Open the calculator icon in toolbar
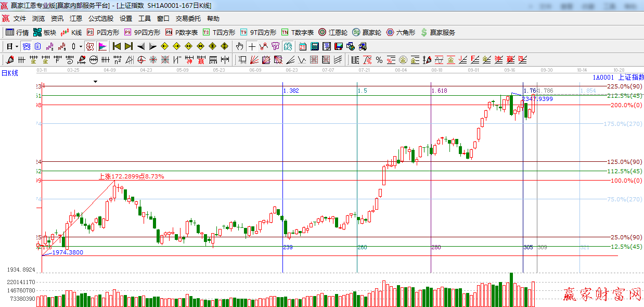 pyautogui.click(x=314, y=46)
